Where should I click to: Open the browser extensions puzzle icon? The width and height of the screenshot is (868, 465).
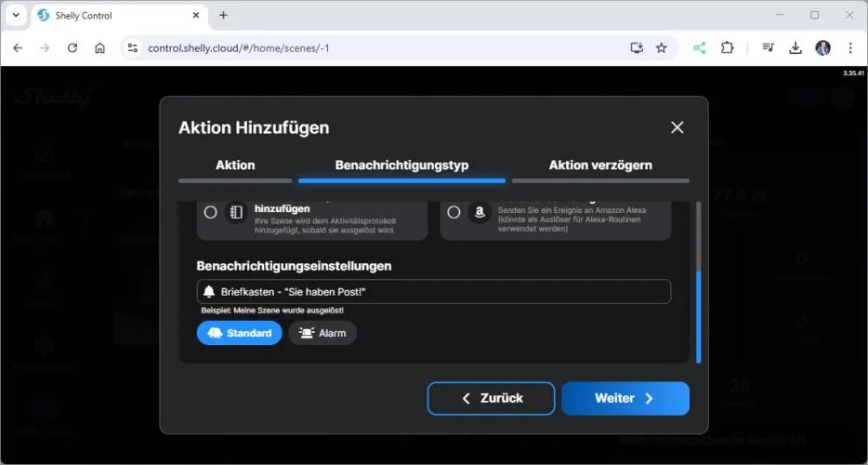click(728, 47)
